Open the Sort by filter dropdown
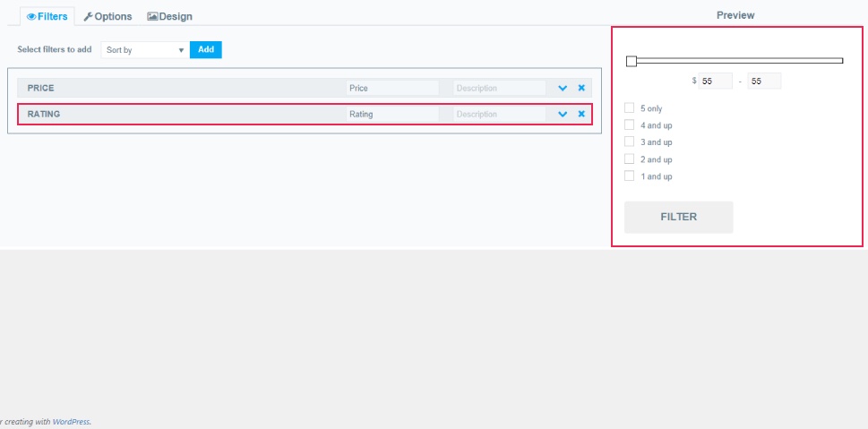Viewport: 868px width, 429px height. 145,50
